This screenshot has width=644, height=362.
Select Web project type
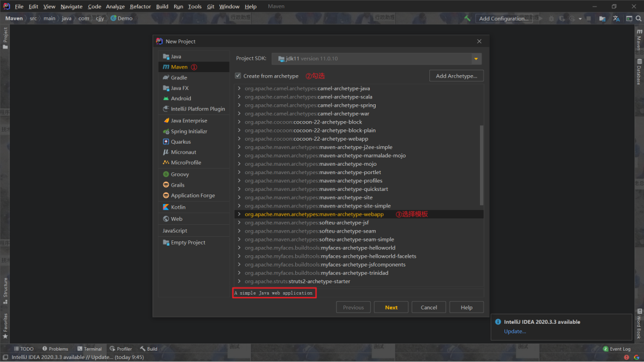[193, 219]
